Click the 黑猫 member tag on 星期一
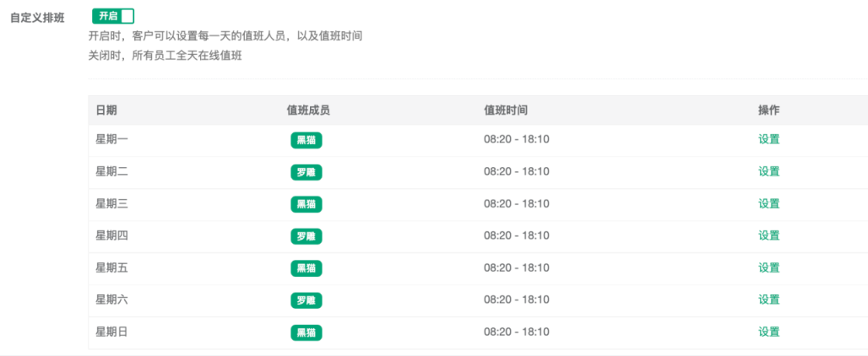Image resolution: width=868 pixels, height=356 pixels. pos(306,140)
